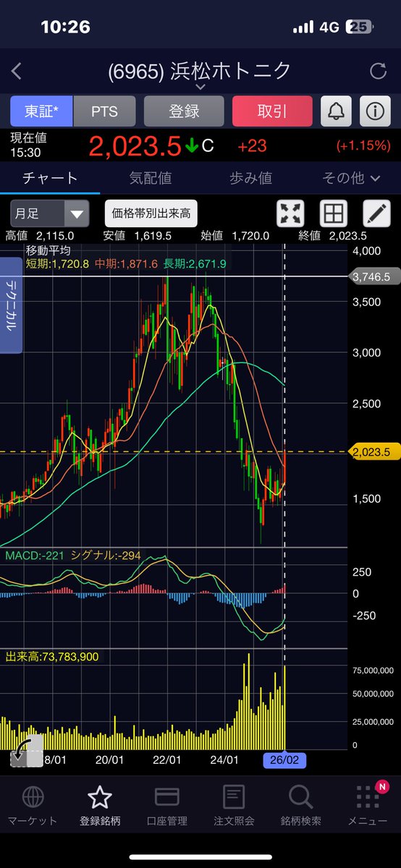Expand the stock name chevron below title

[x=200, y=87]
